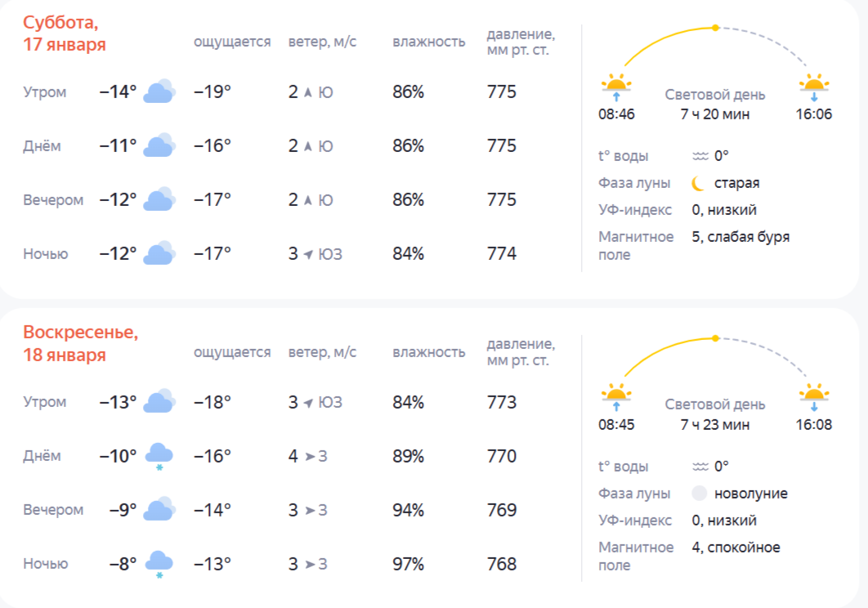
Task: Click the old moon phase crescent icon
Action: pyautogui.click(x=698, y=183)
